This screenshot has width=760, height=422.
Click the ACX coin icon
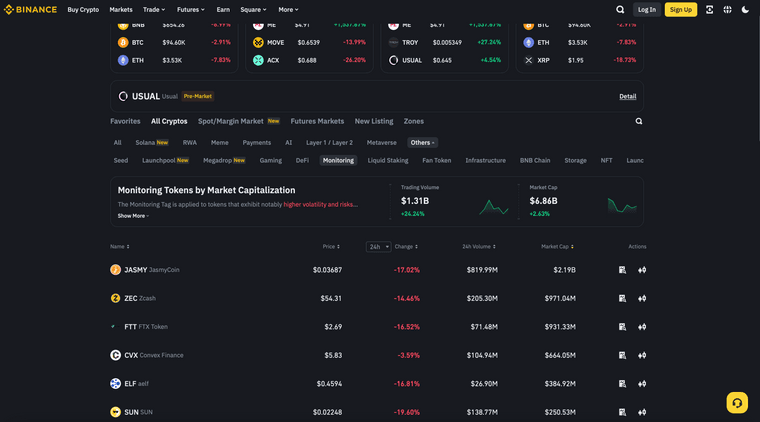pyautogui.click(x=258, y=60)
